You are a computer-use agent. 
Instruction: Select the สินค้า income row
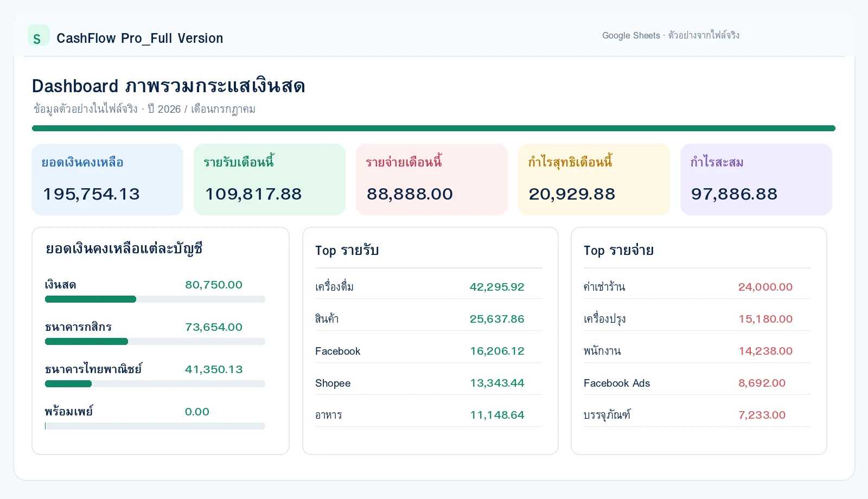pyautogui.click(x=429, y=319)
